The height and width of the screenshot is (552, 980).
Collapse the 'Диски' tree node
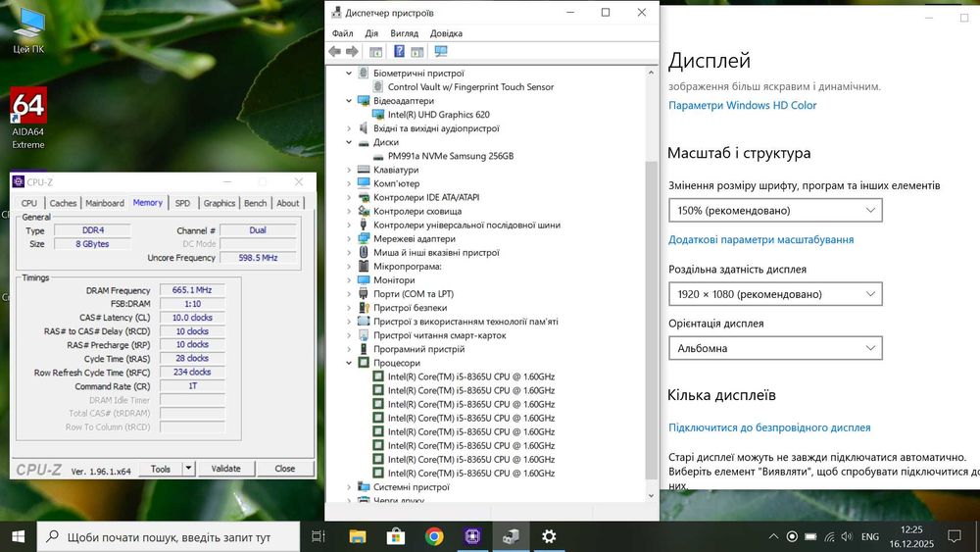[349, 142]
